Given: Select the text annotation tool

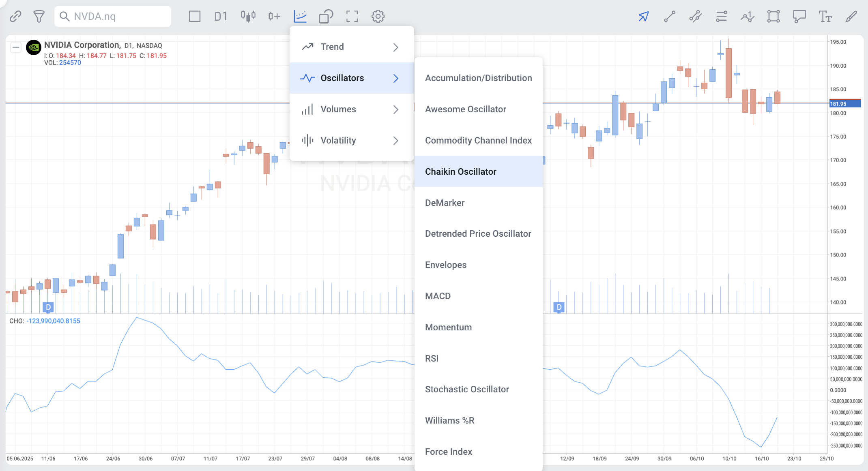Looking at the screenshot, I should [x=825, y=17].
